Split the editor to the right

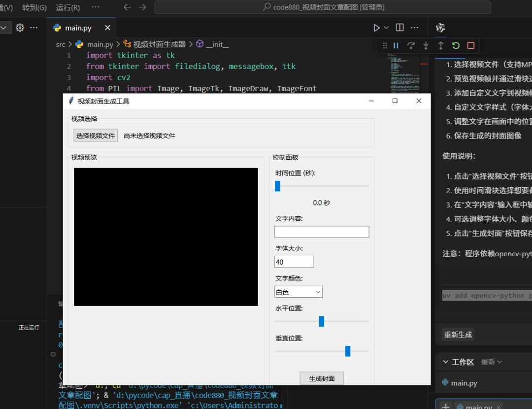[x=400, y=28]
